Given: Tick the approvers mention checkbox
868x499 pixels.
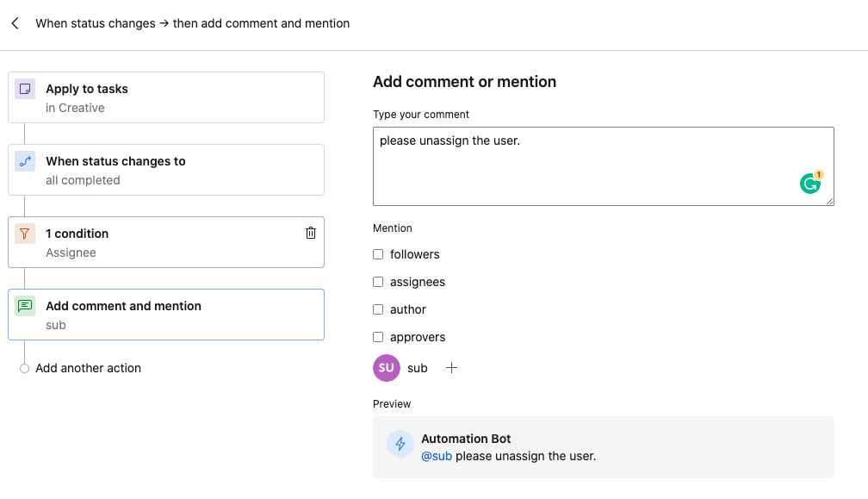Looking at the screenshot, I should click(378, 337).
